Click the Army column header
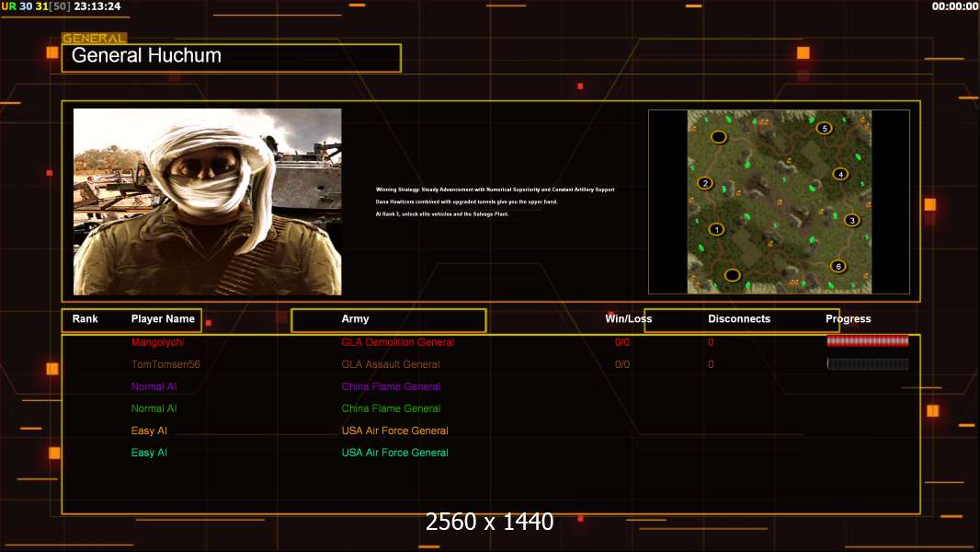The width and height of the screenshot is (980, 552). coord(355,319)
